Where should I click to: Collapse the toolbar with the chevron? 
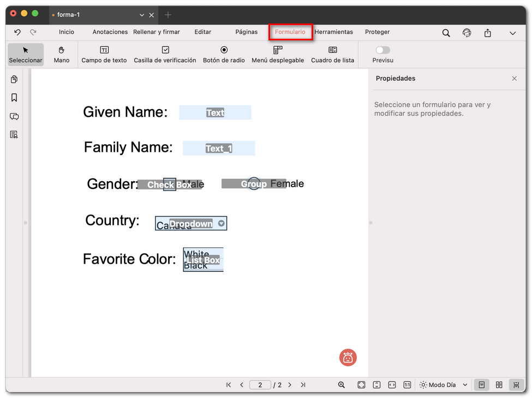512,33
